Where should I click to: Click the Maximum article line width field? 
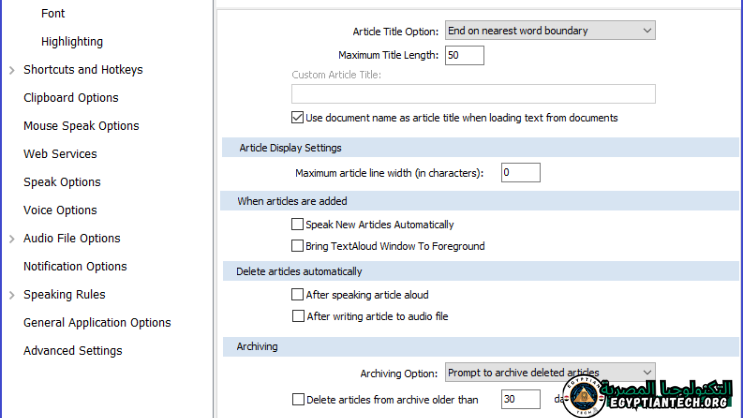click(520, 173)
